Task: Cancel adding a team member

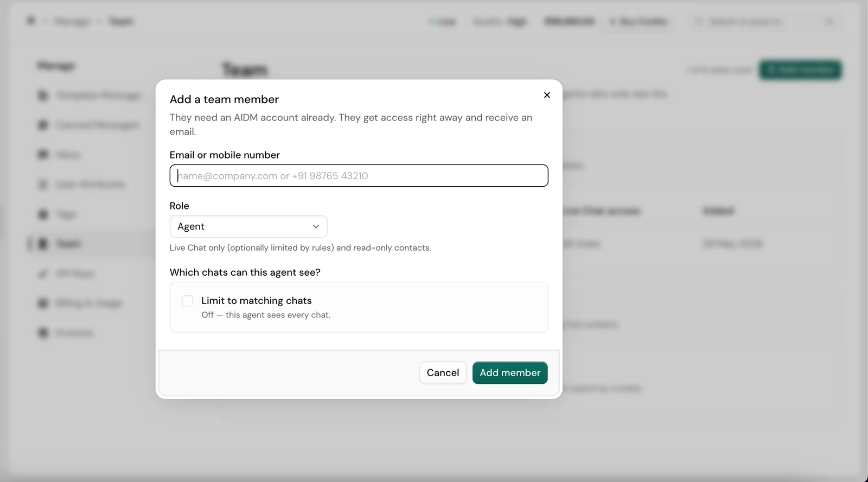Action: [443, 373]
